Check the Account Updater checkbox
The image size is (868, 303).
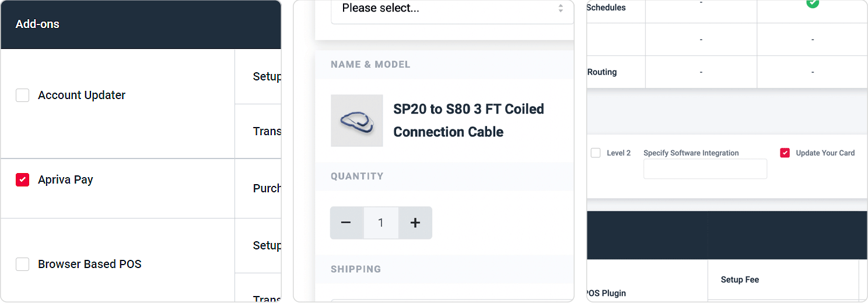[x=22, y=95]
